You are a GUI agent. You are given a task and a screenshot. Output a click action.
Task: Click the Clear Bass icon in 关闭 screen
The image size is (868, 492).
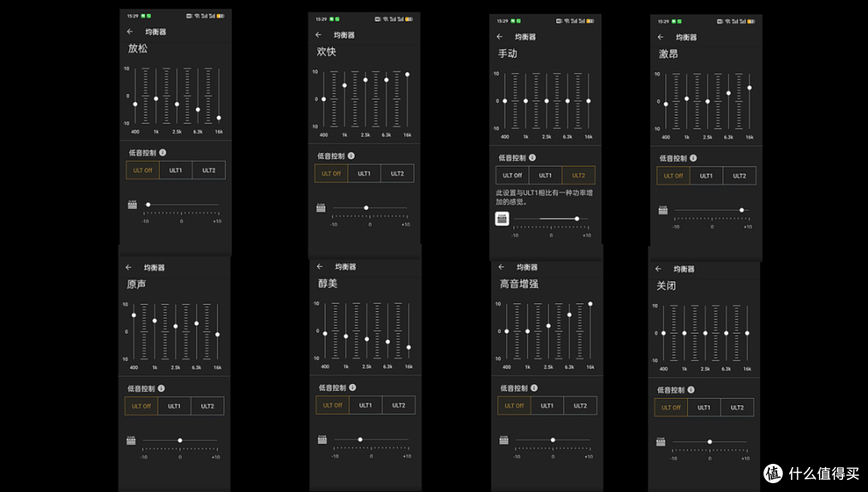[661, 441]
